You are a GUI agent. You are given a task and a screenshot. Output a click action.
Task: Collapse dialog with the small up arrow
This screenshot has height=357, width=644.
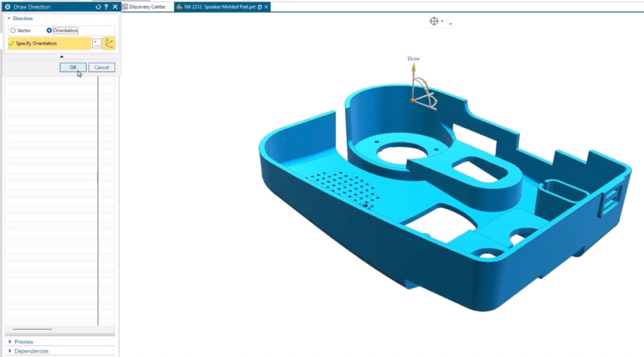61,57
